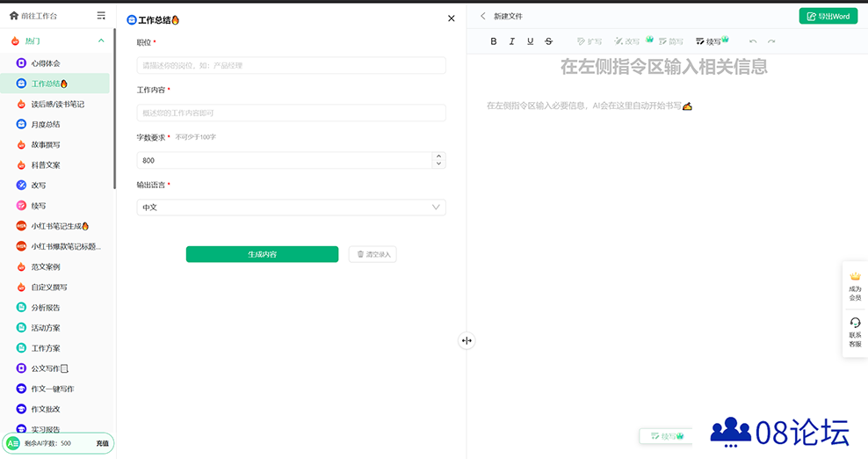Click the 联系客服 headset button

(x=856, y=332)
